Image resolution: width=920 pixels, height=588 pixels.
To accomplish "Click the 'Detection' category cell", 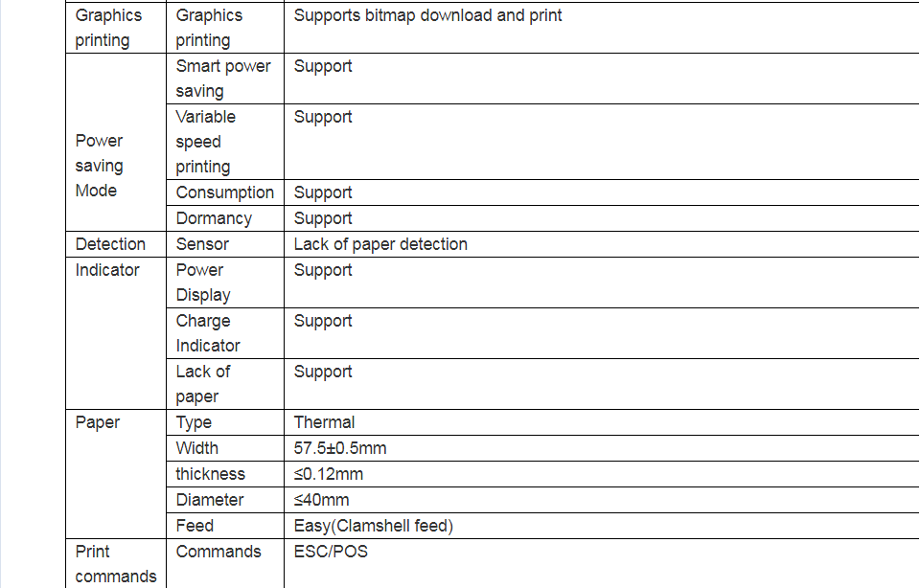I will (110, 244).
